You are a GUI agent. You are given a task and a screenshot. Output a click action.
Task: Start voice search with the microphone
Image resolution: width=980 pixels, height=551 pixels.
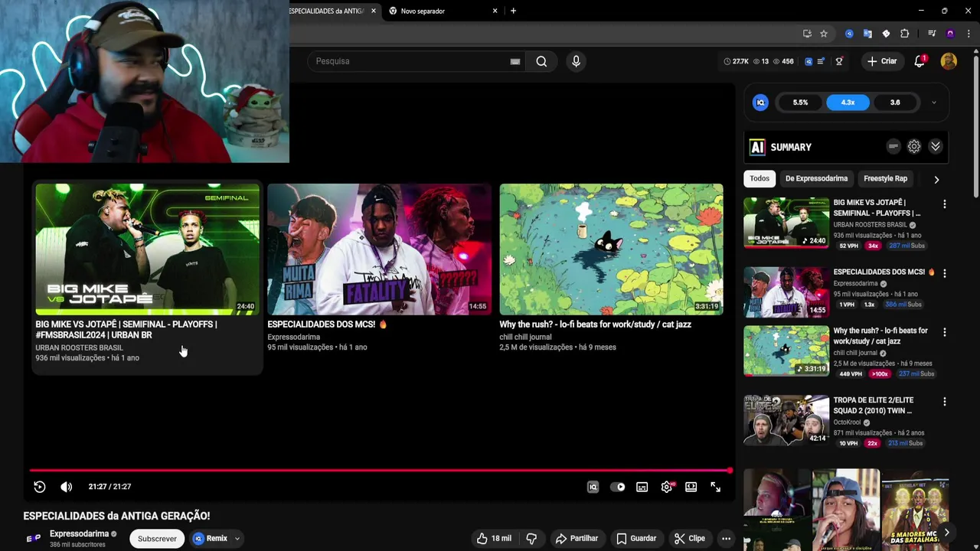(577, 61)
